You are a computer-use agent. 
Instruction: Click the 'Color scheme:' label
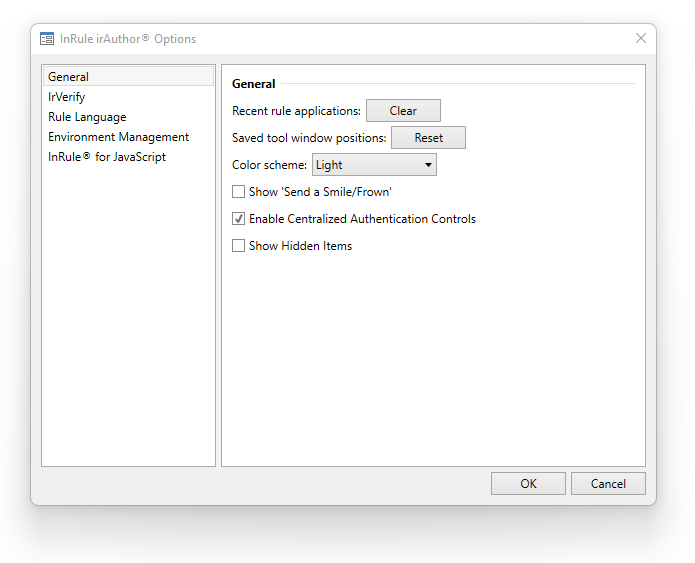click(x=269, y=165)
